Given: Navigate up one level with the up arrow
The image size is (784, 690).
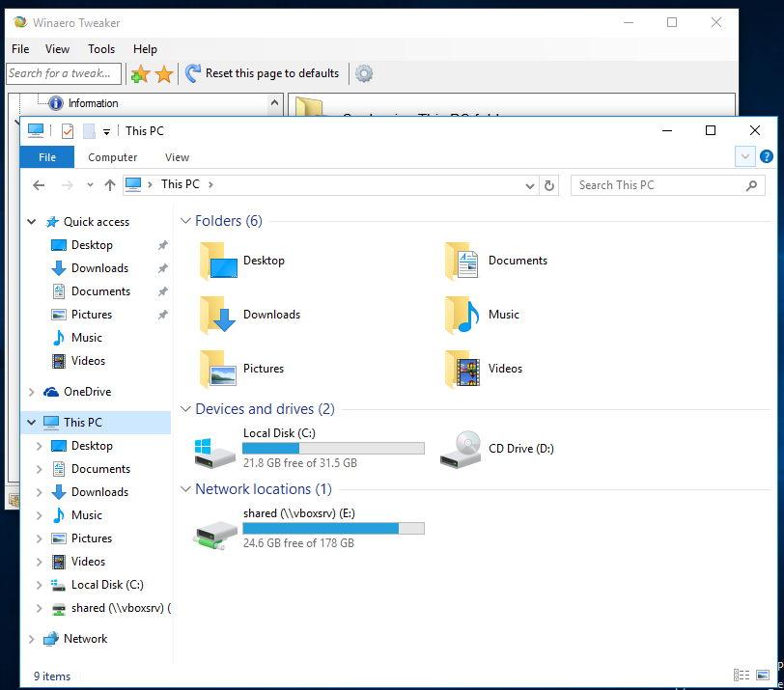Looking at the screenshot, I should click(x=109, y=184).
